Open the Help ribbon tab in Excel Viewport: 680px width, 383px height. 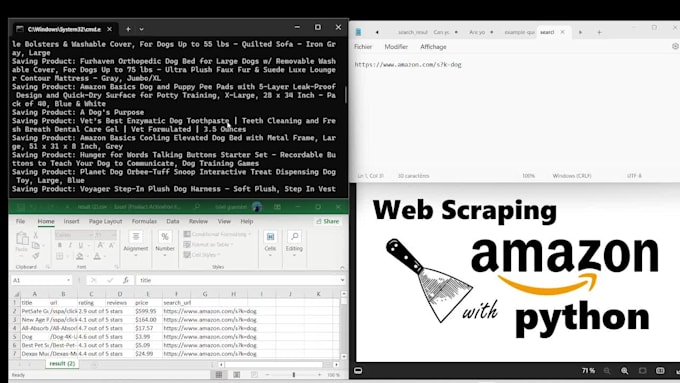(247, 221)
